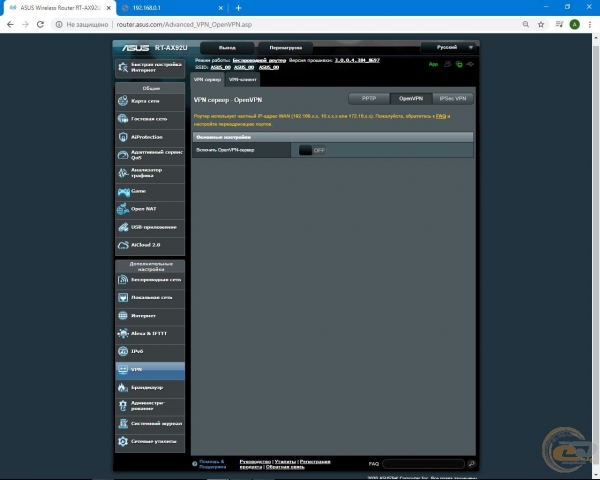
Task: Open the Chrome three-dot menu
Action: point(590,24)
